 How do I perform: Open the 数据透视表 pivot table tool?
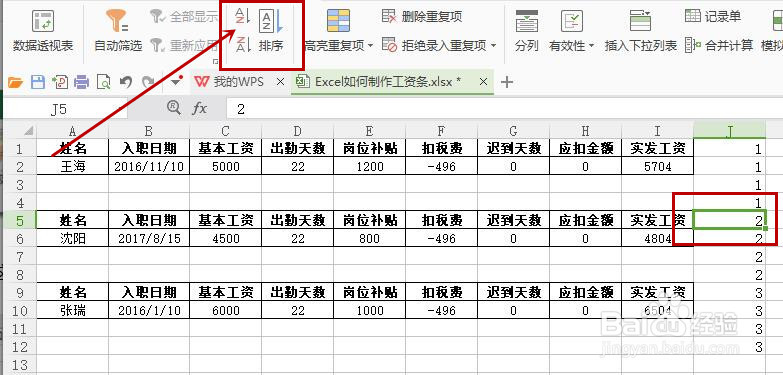click(x=43, y=30)
